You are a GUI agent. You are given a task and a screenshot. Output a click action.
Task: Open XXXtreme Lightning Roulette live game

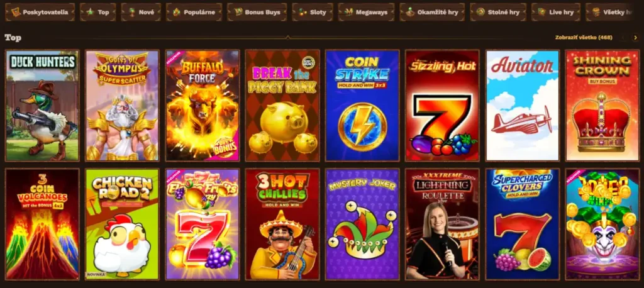click(x=442, y=224)
